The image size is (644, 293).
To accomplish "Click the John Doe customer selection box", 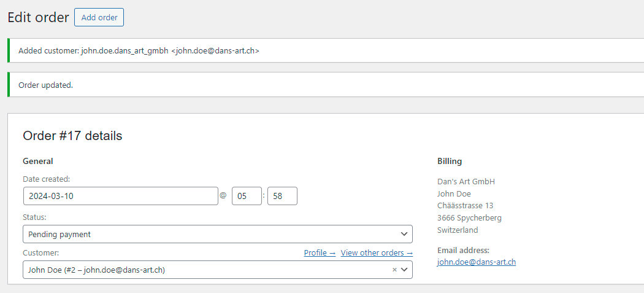I will point(218,270).
